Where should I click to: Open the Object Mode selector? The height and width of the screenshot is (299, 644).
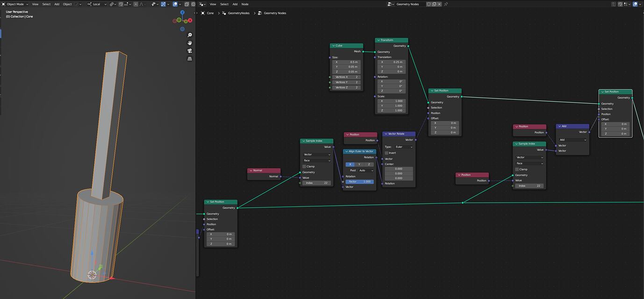[x=15, y=4]
